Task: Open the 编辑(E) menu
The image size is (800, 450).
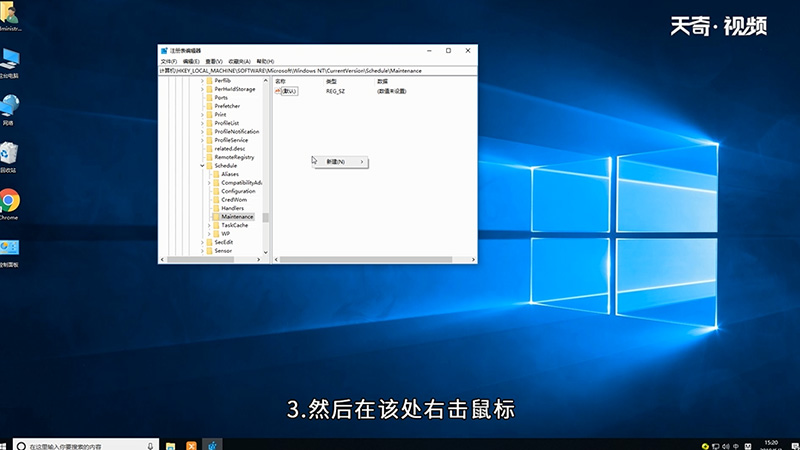Action: [x=191, y=61]
